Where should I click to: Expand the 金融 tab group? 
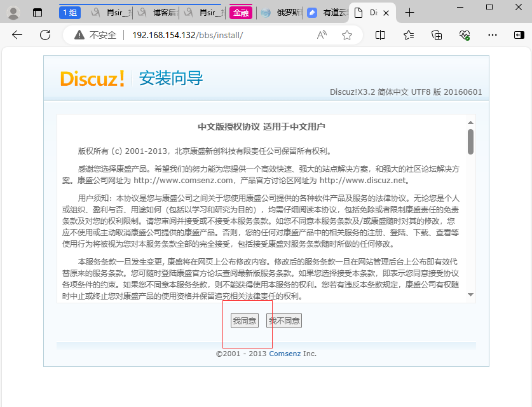click(241, 13)
